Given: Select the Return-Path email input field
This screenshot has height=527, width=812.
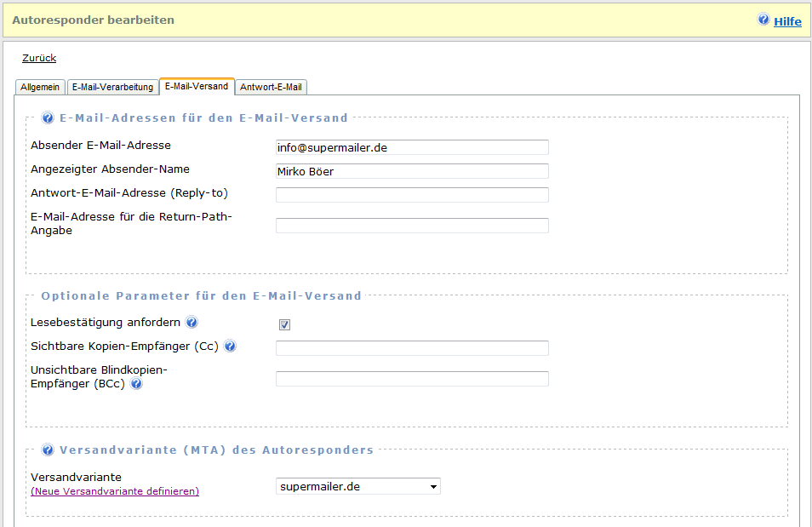Looking at the screenshot, I should pyautogui.click(x=412, y=226).
